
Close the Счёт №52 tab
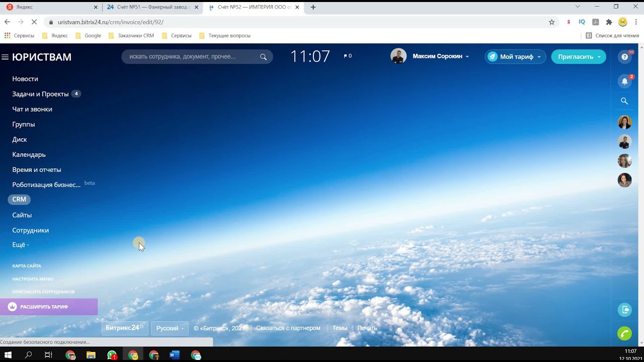tap(297, 7)
